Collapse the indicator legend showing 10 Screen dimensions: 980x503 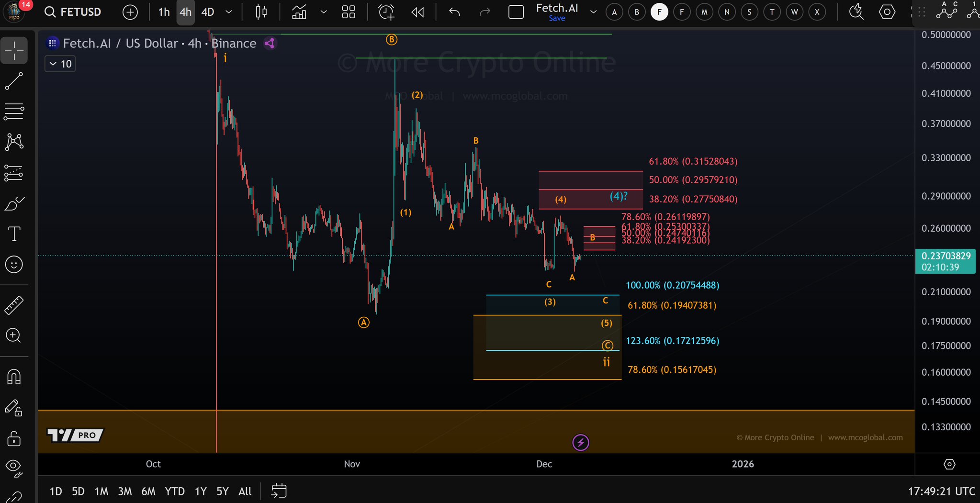[x=53, y=64]
